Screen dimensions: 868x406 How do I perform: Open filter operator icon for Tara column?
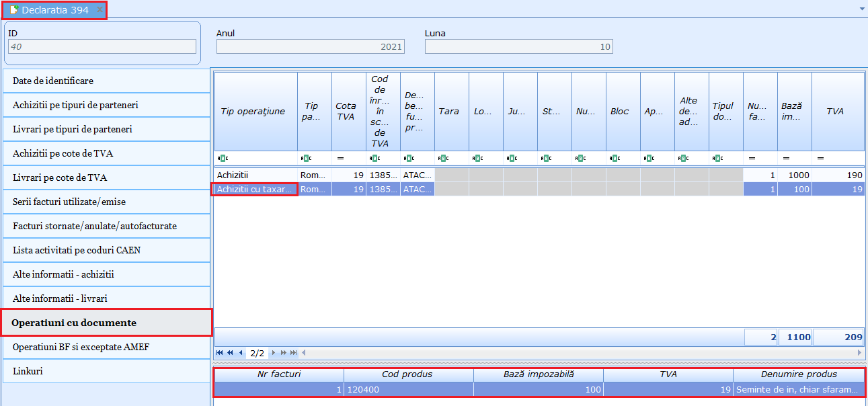[x=443, y=158]
